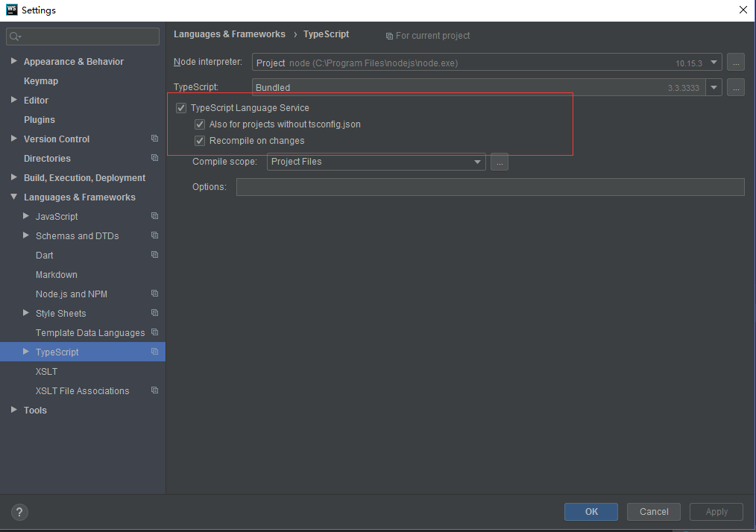The image size is (756, 532).
Task: Click the Options text field
Action: point(491,187)
